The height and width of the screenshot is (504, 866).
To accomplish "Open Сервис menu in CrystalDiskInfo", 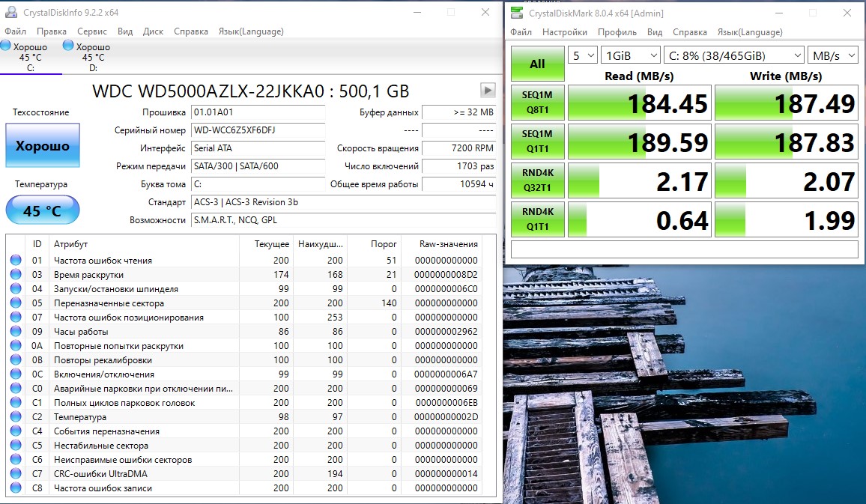I will click(91, 31).
